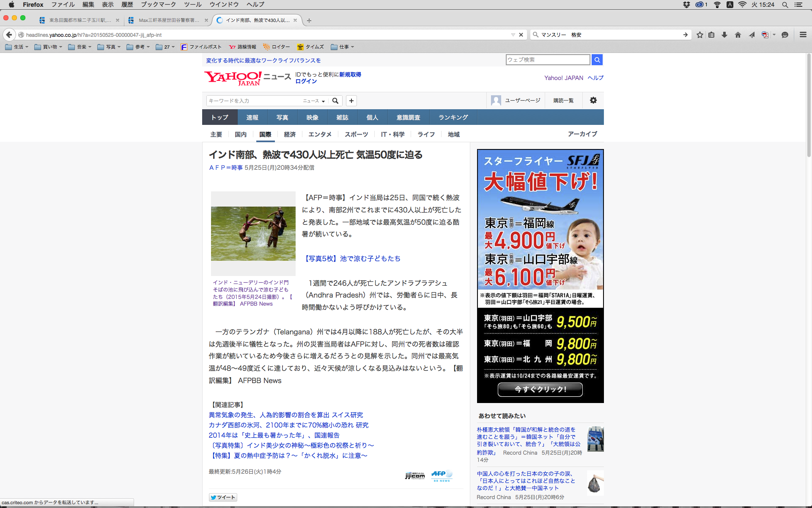812x508 pixels.
Task: Switch to the ランキング navigation tab
Action: click(453, 117)
